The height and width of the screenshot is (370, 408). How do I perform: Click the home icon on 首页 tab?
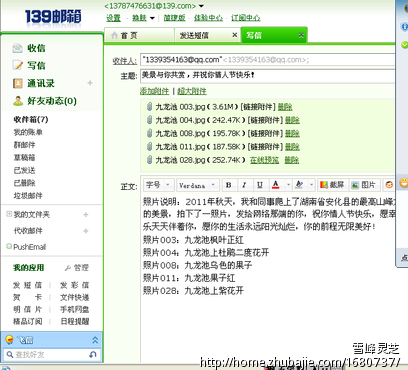(114, 35)
